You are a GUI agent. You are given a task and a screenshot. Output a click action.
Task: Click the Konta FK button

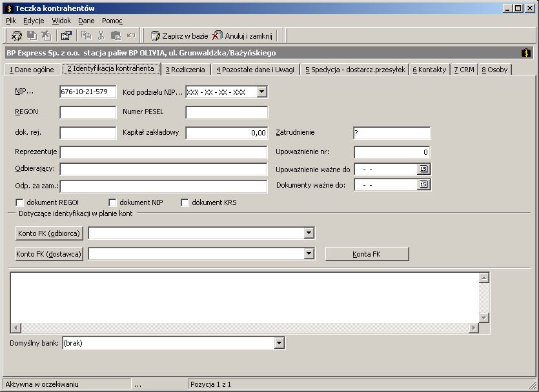367,254
